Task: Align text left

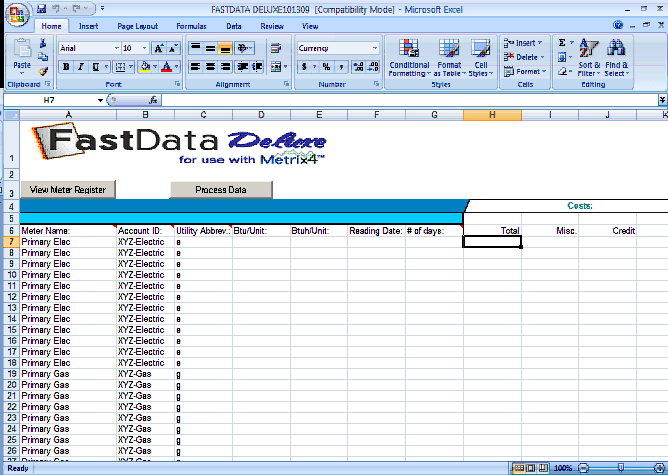Action: point(195,67)
